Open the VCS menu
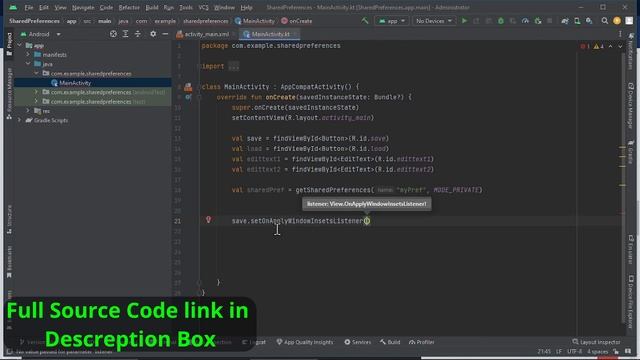This screenshot has width=640, height=360. point(203,7)
